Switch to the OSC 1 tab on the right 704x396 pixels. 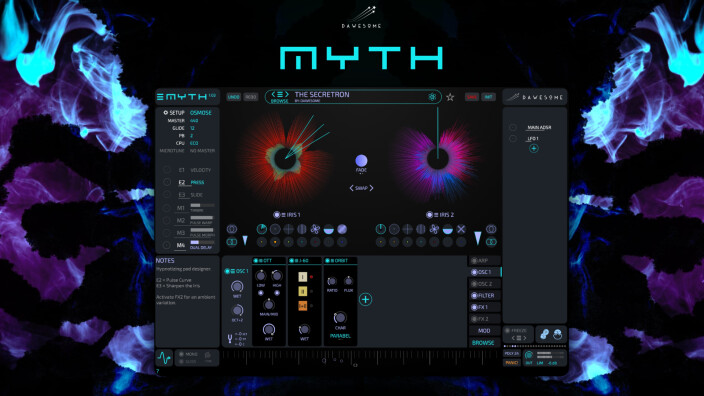pos(484,272)
